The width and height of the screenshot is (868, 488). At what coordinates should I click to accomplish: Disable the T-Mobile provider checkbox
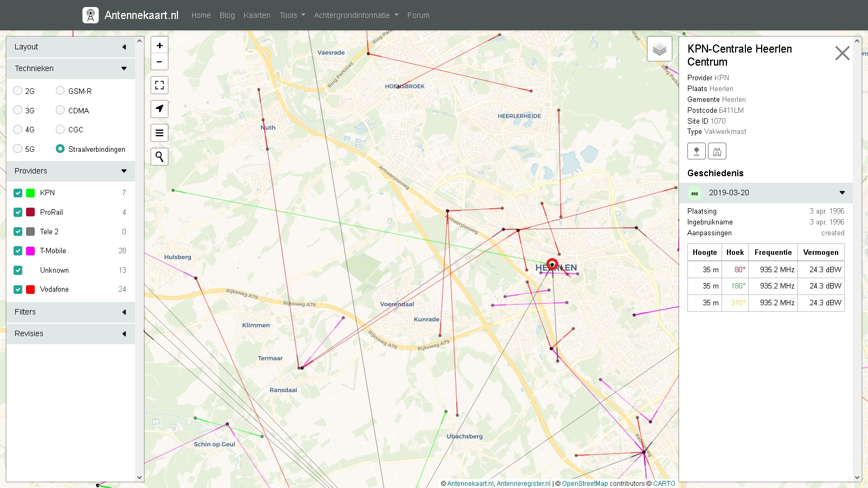18,251
